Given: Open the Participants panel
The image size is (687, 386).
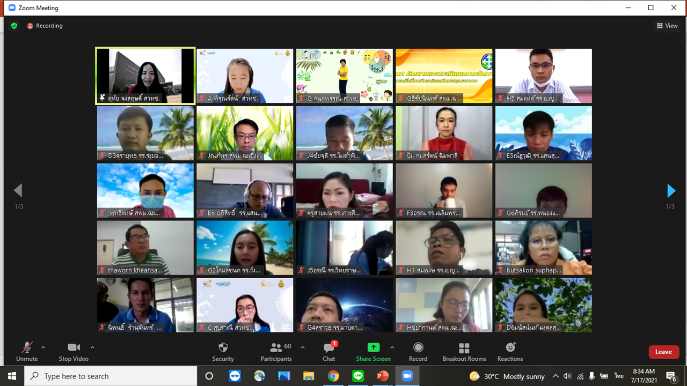Looking at the screenshot, I should tap(276, 352).
